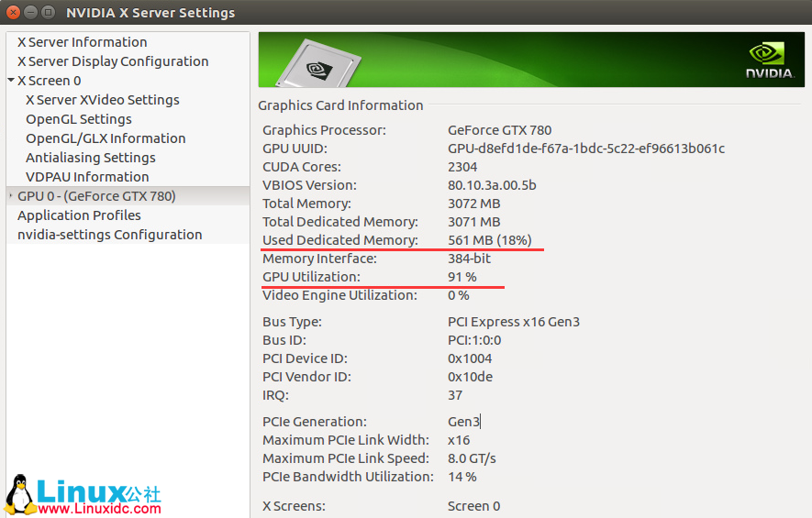
Task: Select VDPAU Information
Action: tap(87, 177)
